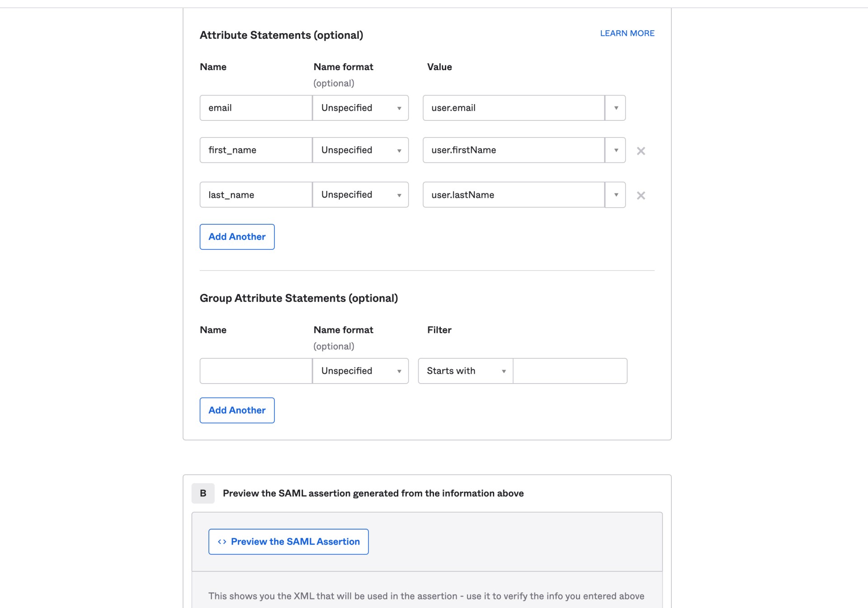Viewport: 868px width, 608px height.
Task: Click the section B label badge
Action: (203, 493)
